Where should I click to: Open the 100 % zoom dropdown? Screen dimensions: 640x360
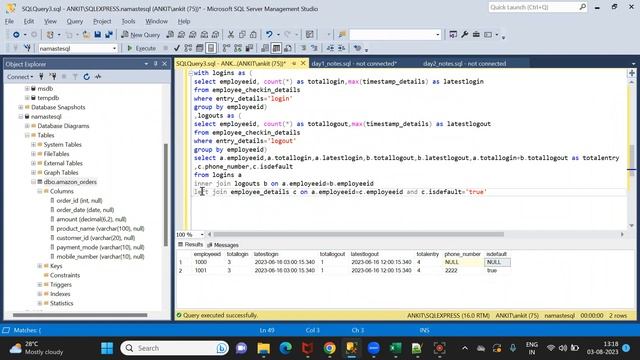click(x=202, y=235)
